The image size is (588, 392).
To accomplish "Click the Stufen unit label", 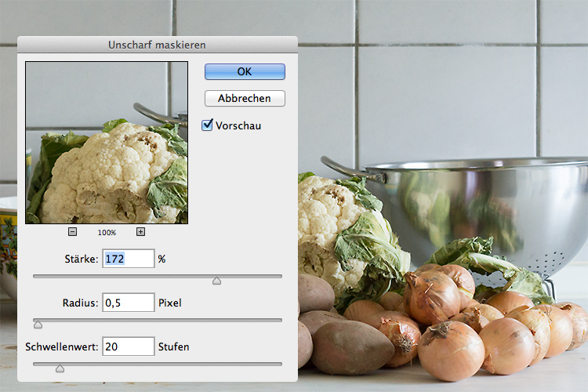I will [173, 347].
